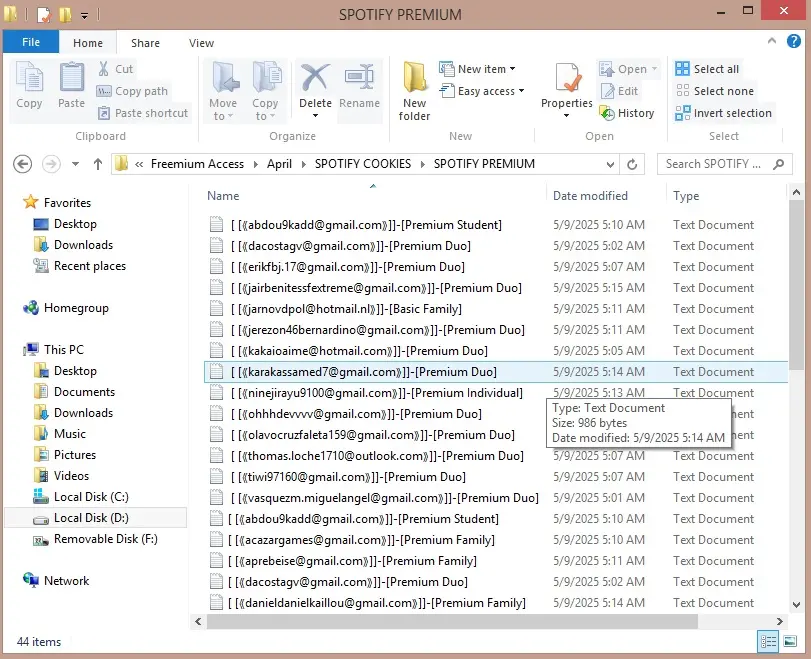This screenshot has height=659, width=811.
Task: Click the Freemium Access breadcrumb
Action: 197,164
